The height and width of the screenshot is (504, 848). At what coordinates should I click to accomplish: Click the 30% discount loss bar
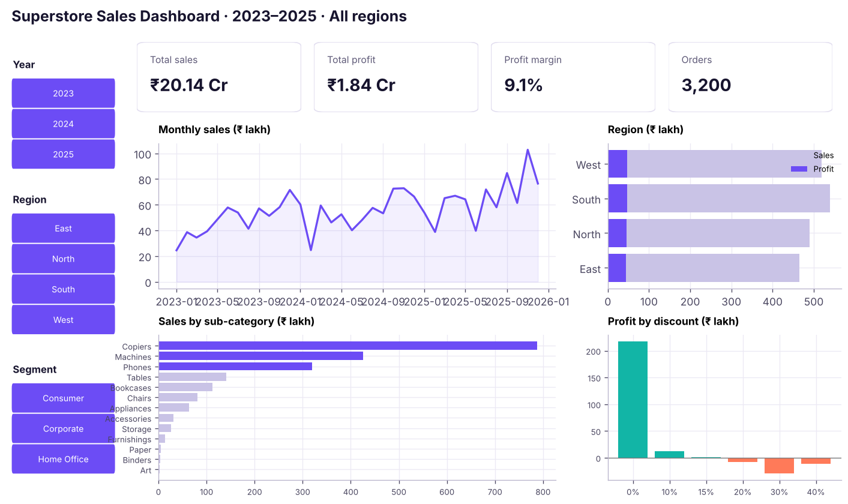pos(779,466)
